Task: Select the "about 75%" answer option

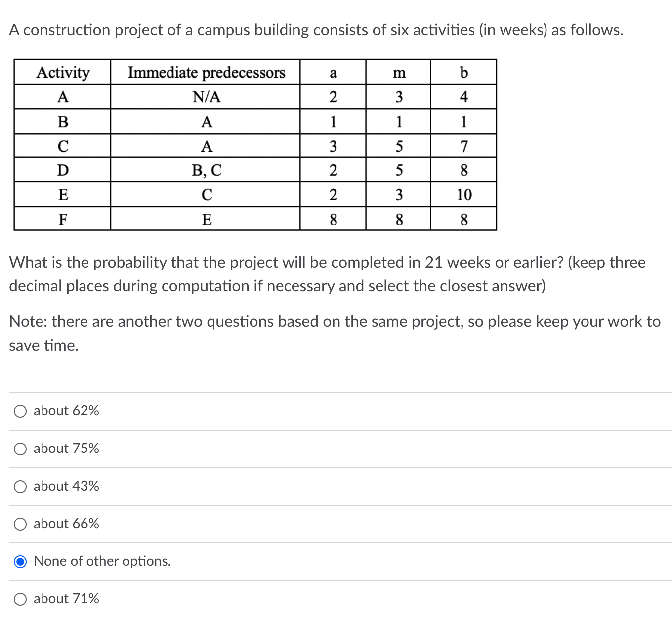Action: [x=20, y=449]
